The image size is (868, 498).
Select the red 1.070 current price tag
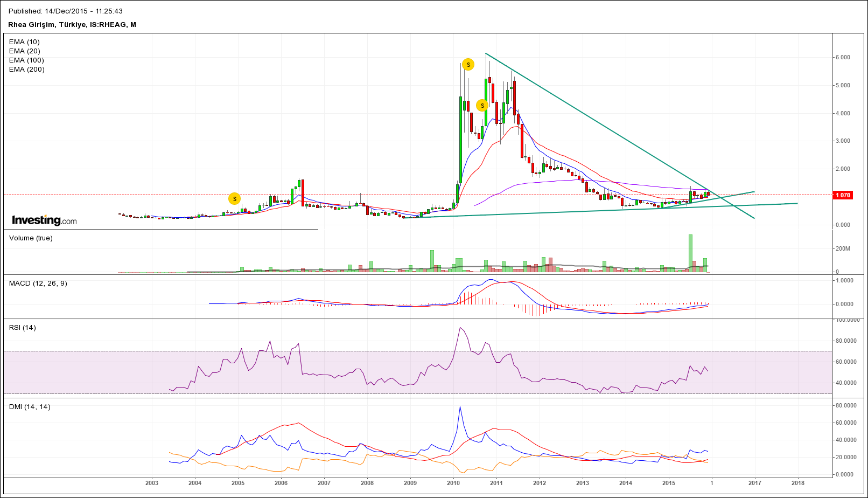pyautogui.click(x=842, y=195)
